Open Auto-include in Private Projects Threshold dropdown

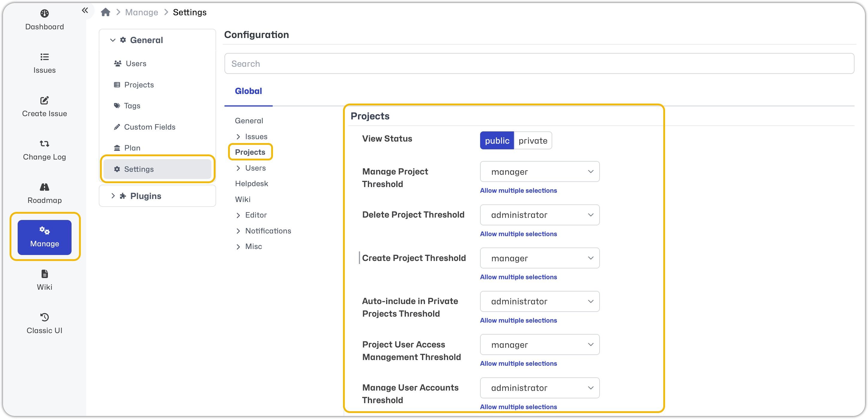(x=539, y=301)
